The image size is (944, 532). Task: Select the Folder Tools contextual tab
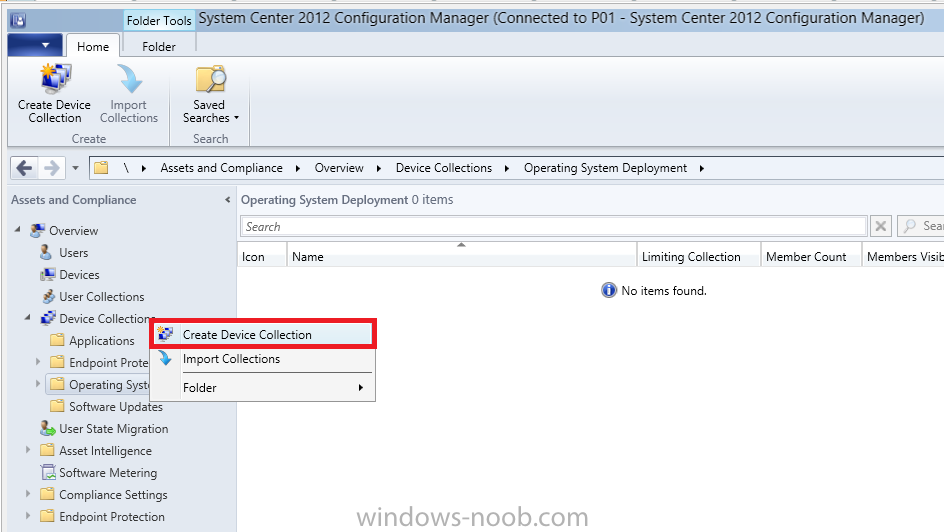[159, 20]
